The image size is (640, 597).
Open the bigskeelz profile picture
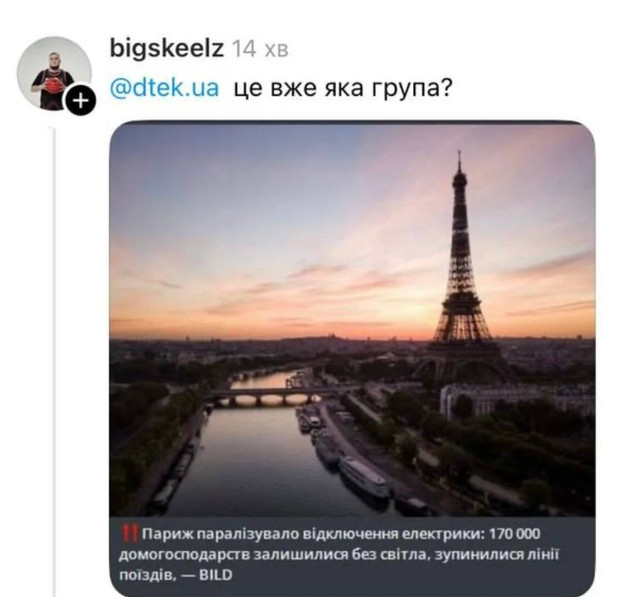pos(52,75)
